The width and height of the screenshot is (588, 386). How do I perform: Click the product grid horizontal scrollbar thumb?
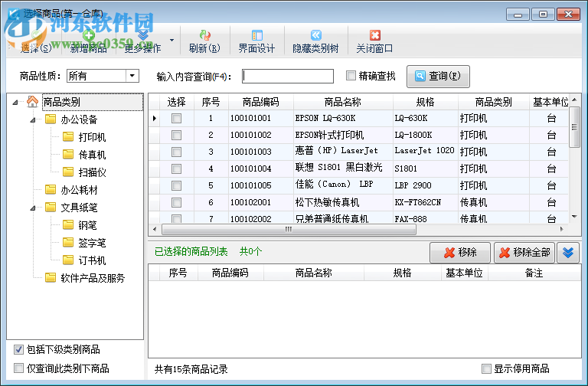point(289,229)
